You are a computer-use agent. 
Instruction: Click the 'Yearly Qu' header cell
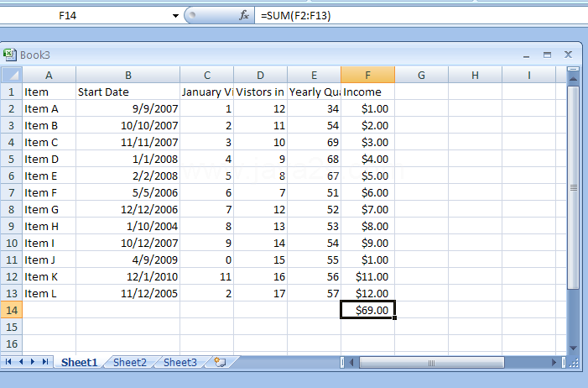click(315, 92)
